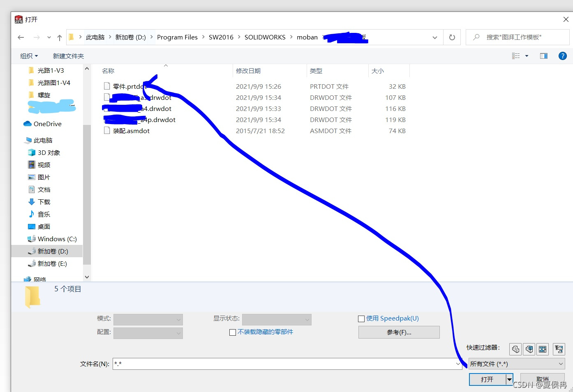Expand the address bar path history dropdown
This screenshot has height=392, width=573.
pos(435,37)
